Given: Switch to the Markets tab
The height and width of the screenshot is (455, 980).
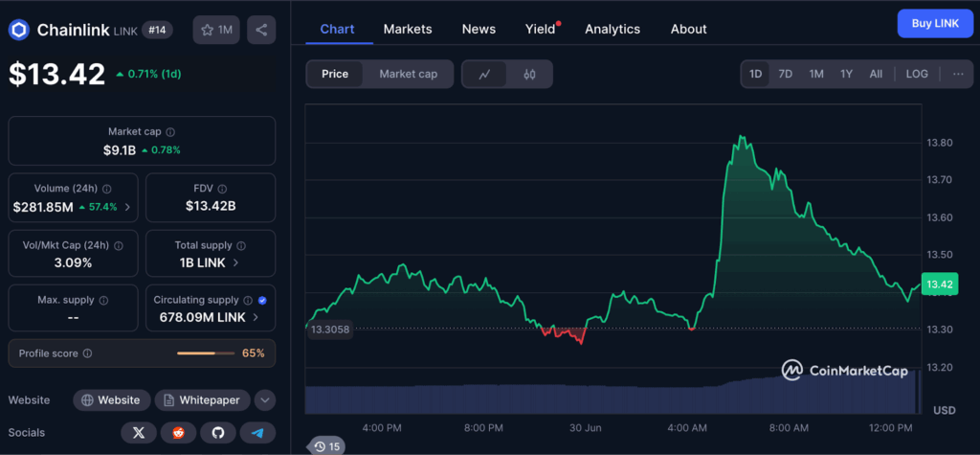Looking at the screenshot, I should tap(408, 29).
